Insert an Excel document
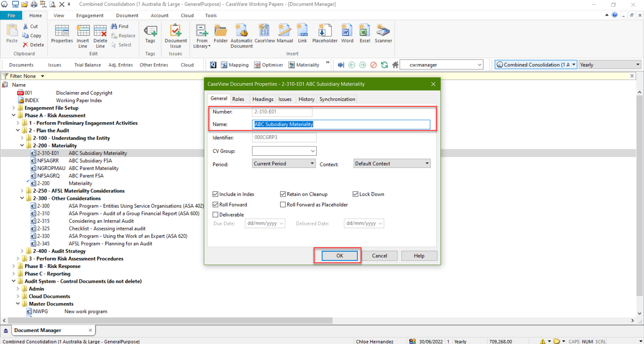 (x=365, y=33)
